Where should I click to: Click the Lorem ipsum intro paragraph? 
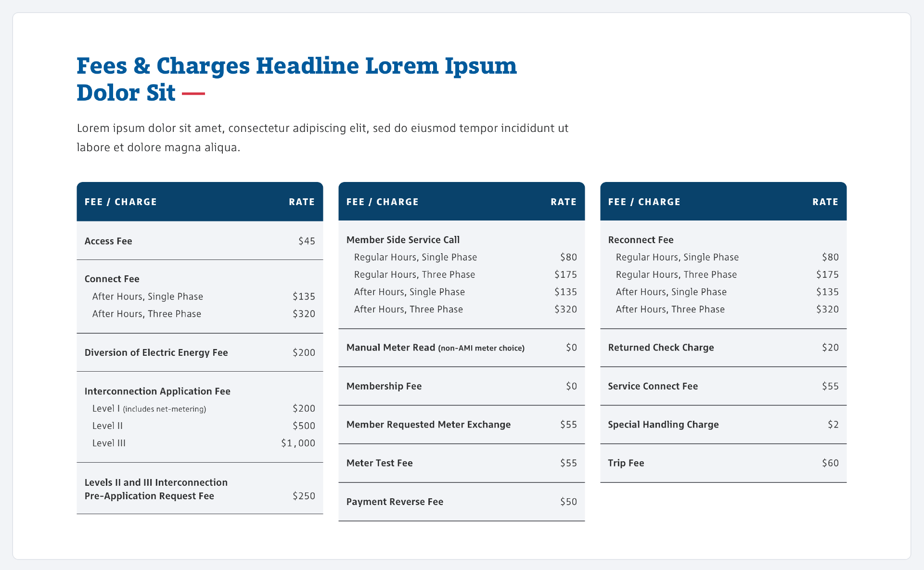click(x=323, y=138)
